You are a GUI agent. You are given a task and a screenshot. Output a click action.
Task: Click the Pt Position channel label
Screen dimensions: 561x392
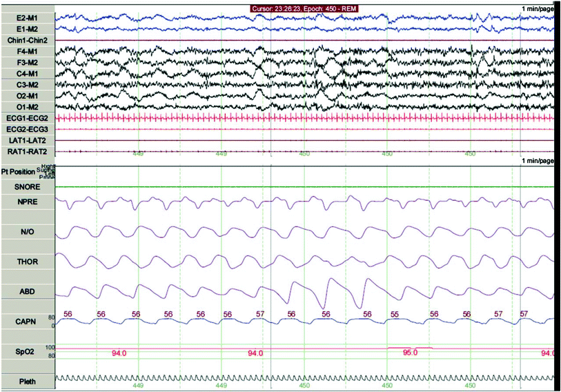[18, 172]
